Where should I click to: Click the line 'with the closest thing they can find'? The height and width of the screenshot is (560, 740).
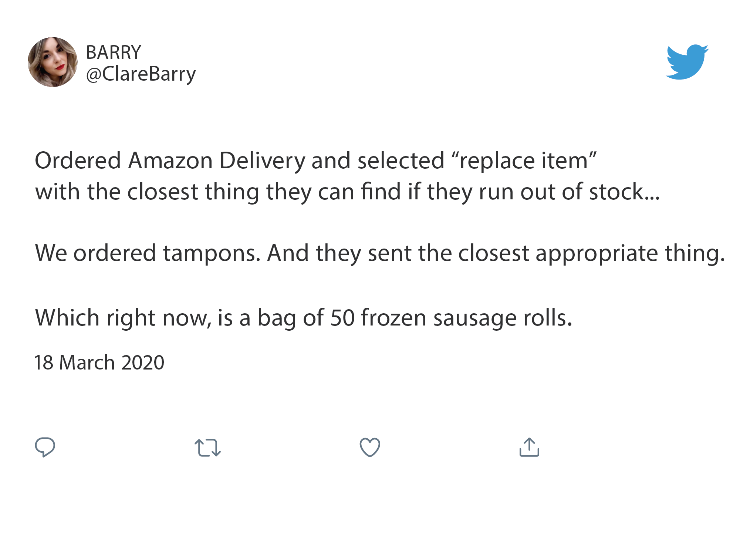click(347, 192)
